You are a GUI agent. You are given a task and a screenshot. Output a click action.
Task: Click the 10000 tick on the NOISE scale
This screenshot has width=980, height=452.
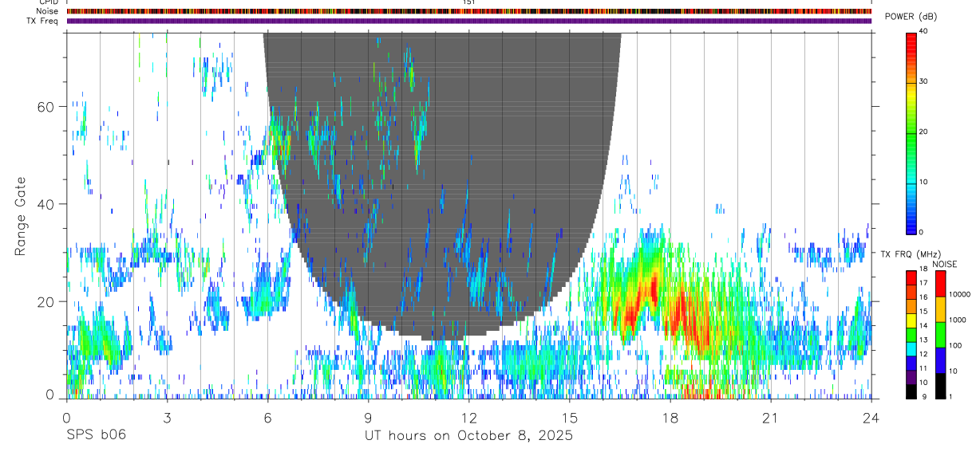[960, 295]
